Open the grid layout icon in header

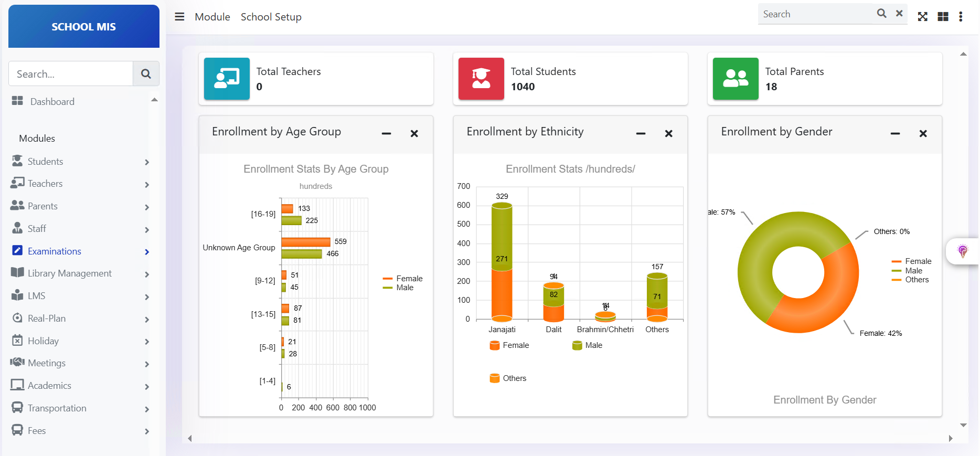tap(943, 17)
